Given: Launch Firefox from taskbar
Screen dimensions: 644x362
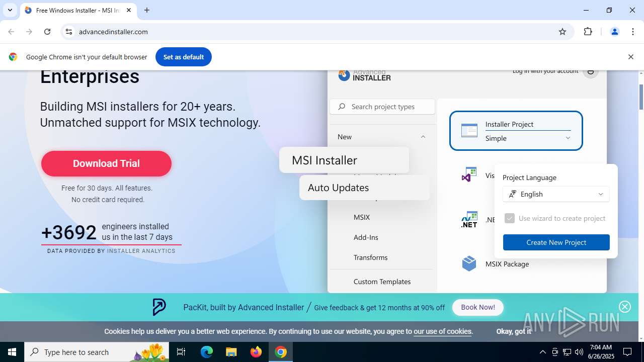Looking at the screenshot, I should [256, 352].
